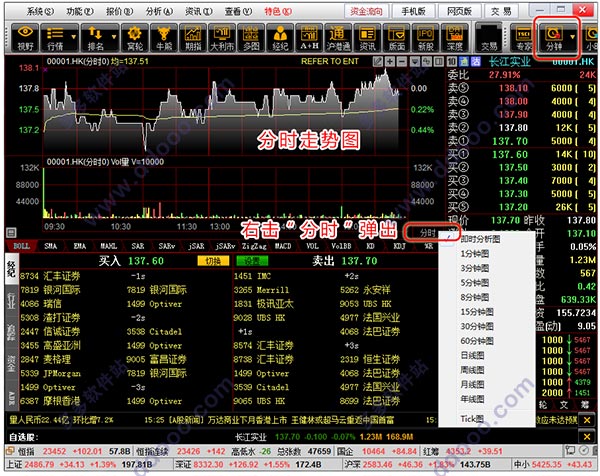Open the 分时 chart period selector

pos(428,233)
